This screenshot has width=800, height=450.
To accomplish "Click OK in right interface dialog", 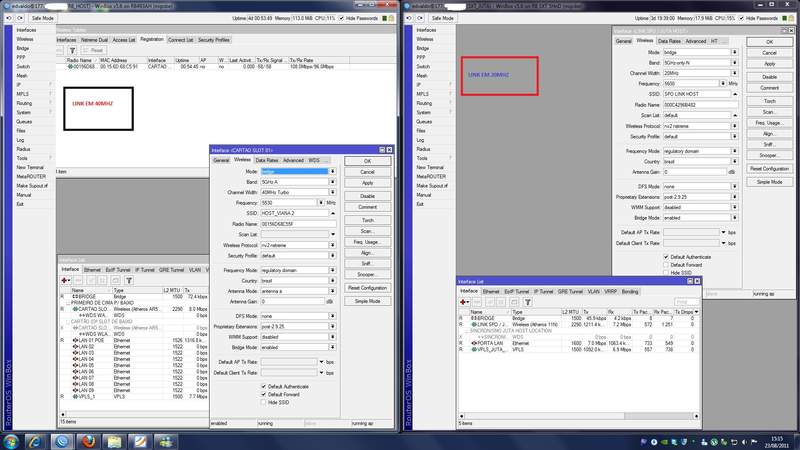I will point(769,42).
